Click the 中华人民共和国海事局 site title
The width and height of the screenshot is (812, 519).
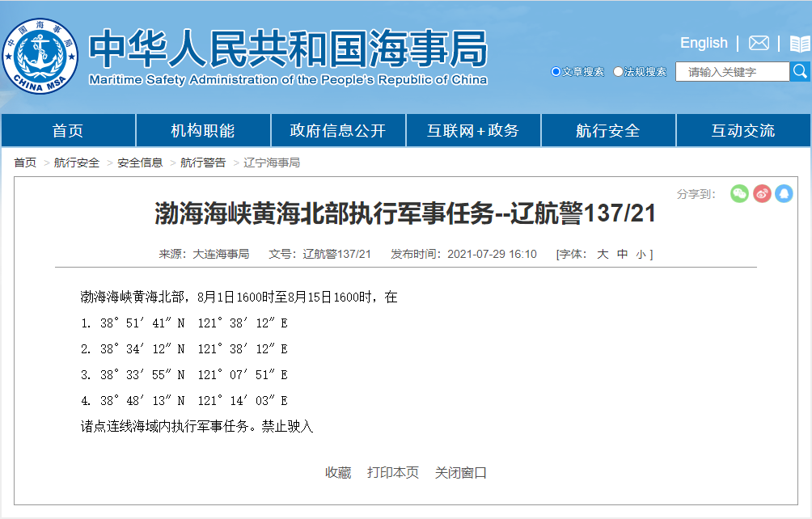click(x=288, y=49)
